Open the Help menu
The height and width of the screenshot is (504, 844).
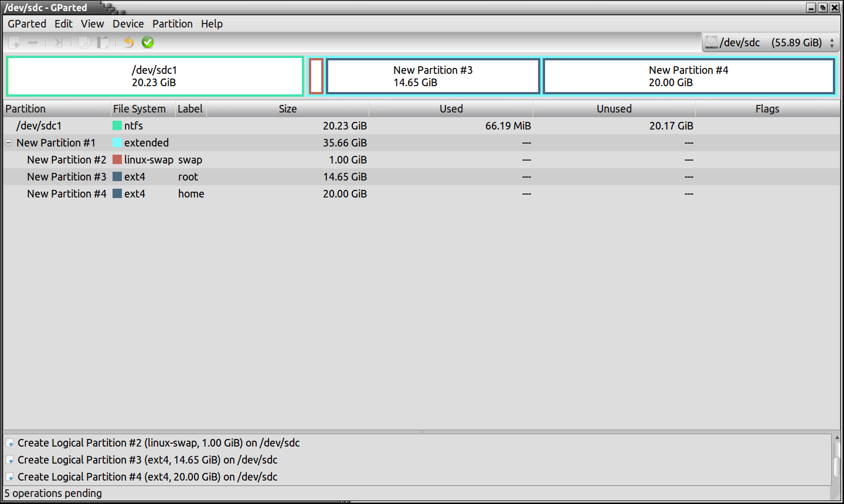(x=212, y=24)
